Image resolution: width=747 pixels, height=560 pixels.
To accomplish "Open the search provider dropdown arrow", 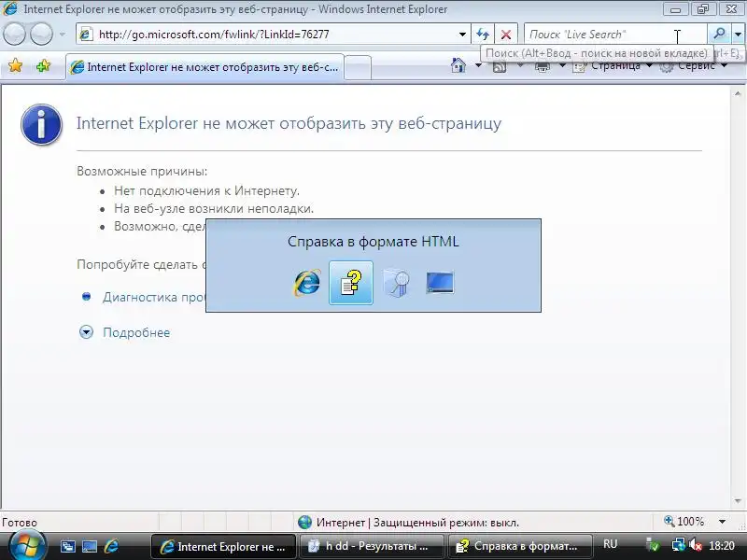I will 739,35.
